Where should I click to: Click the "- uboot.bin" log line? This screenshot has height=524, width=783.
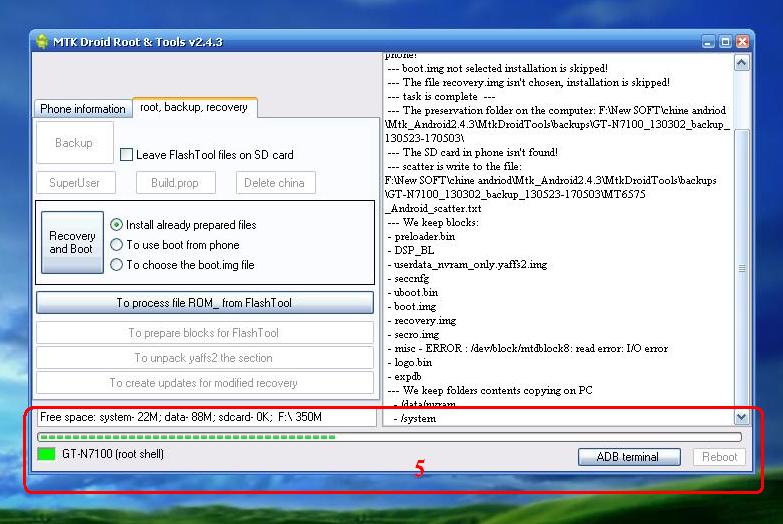click(413, 292)
